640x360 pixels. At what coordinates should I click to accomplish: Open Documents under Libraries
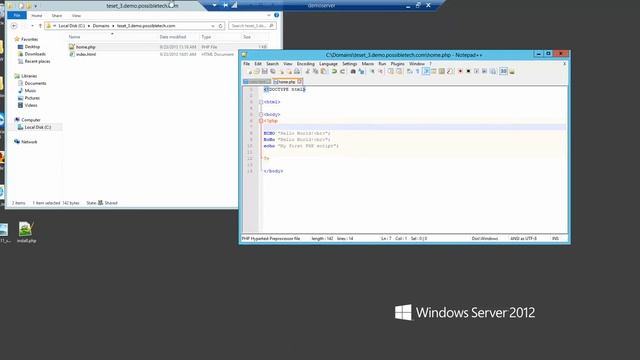click(x=35, y=83)
